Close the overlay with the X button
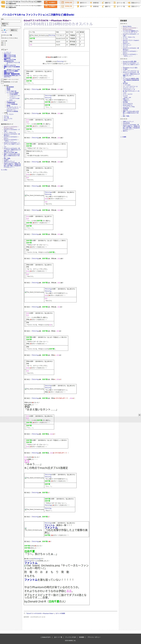 [139, 415]
